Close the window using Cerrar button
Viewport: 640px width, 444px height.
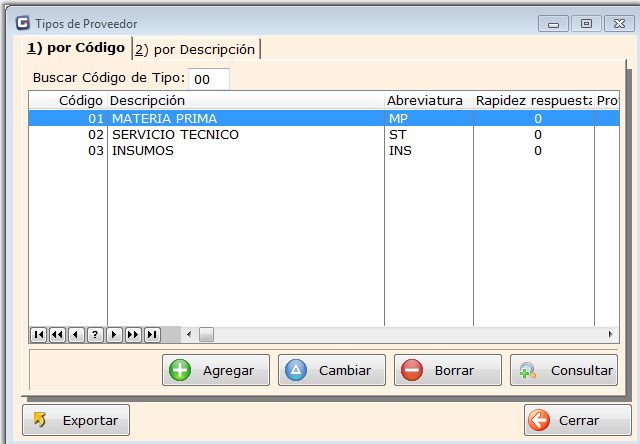pos(569,420)
